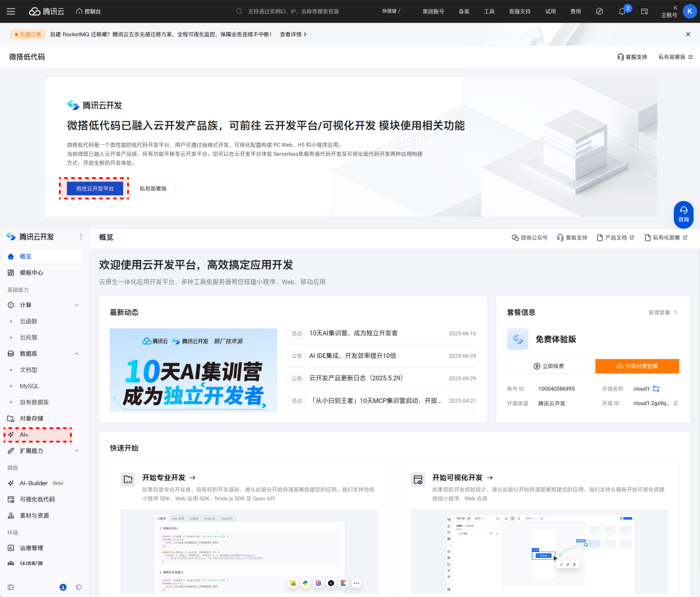Image resolution: width=700 pixels, height=597 pixels.
Task: Open the 客服支持 top menu
Action: pos(520,11)
